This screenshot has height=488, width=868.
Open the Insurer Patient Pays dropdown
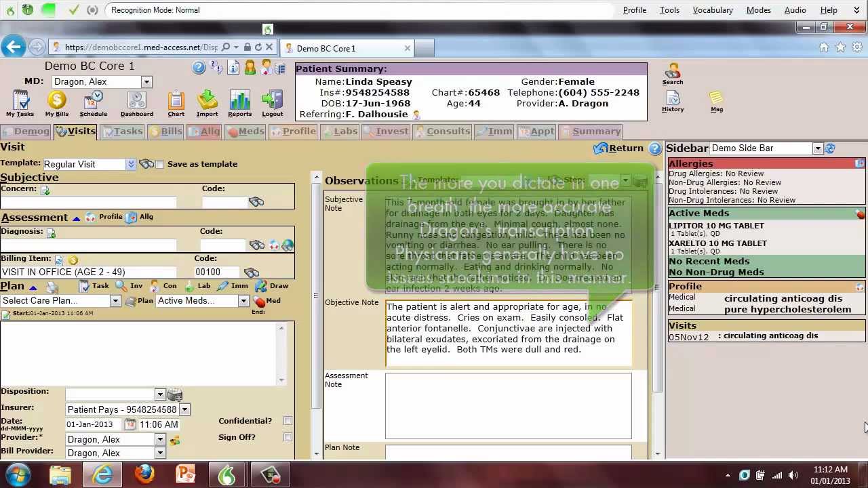pos(184,409)
